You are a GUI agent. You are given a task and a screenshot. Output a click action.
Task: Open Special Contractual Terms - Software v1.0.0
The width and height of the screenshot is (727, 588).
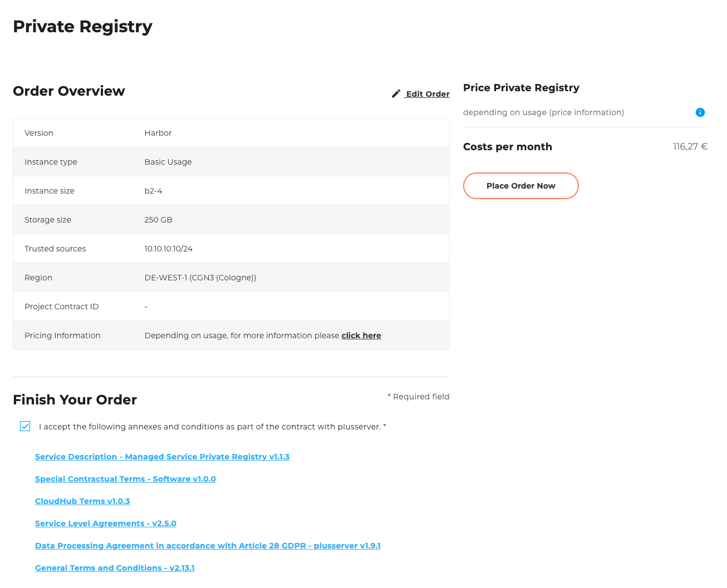point(125,479)
